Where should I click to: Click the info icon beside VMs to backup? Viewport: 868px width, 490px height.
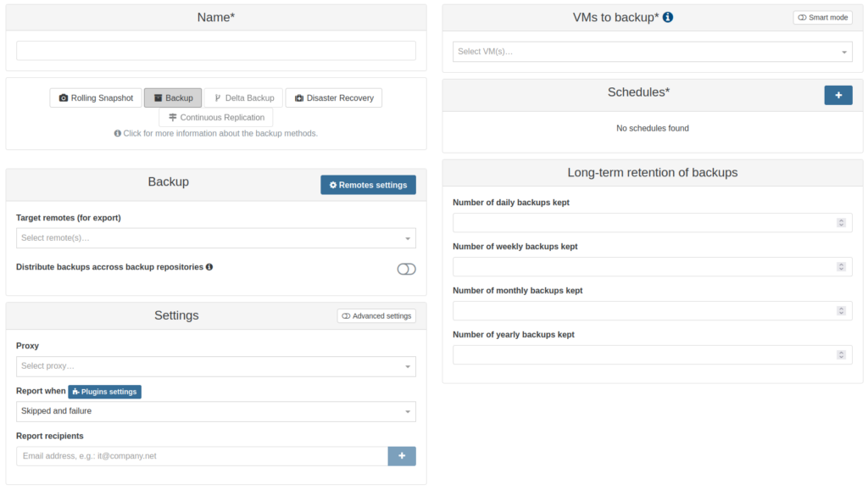pos(668,17)
